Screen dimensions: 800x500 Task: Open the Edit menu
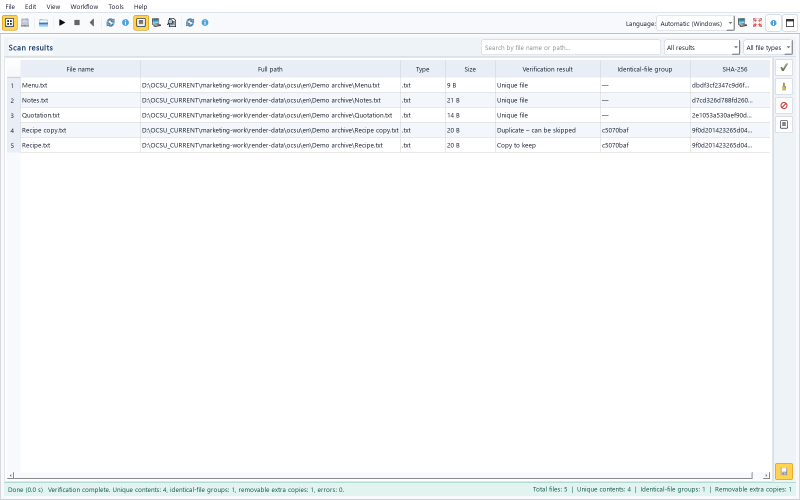click(x=31, y=7)
